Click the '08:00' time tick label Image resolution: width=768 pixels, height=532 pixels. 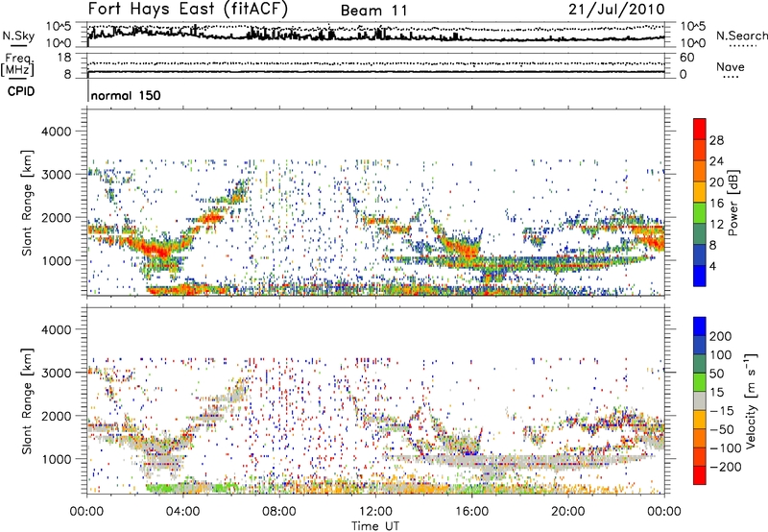(x=279, y=512)
